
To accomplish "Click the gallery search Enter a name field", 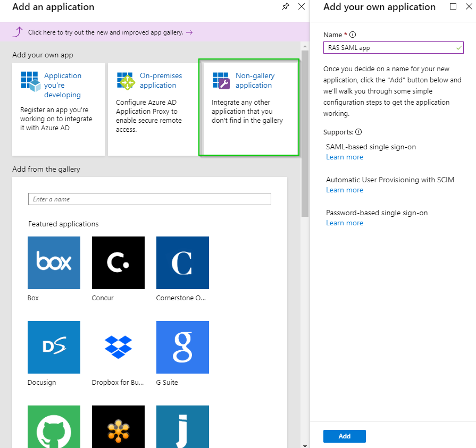I will click(x=149, y=199).
